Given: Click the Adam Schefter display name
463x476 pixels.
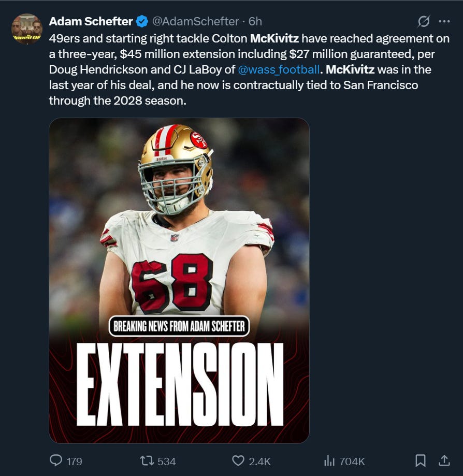Looking at the screenshot, I should click(x=91, y=21).
